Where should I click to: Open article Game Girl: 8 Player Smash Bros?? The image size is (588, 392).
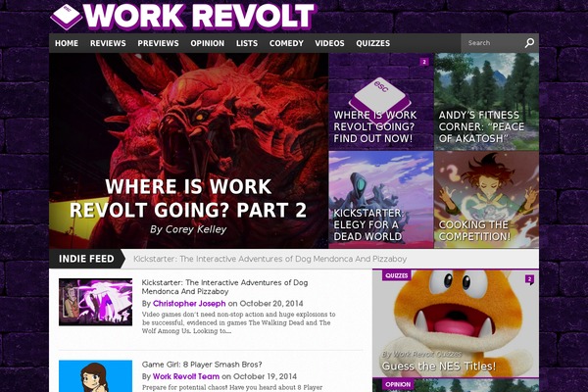coord(202,365)
